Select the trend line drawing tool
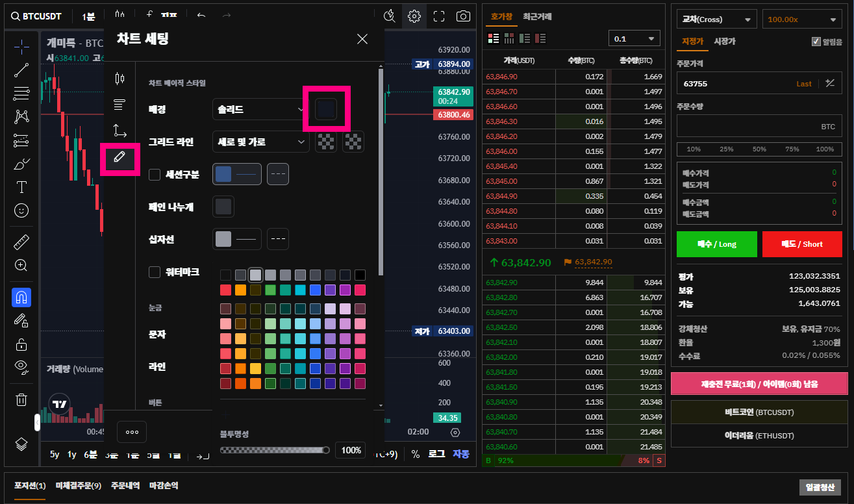 (x=21, y=70)
